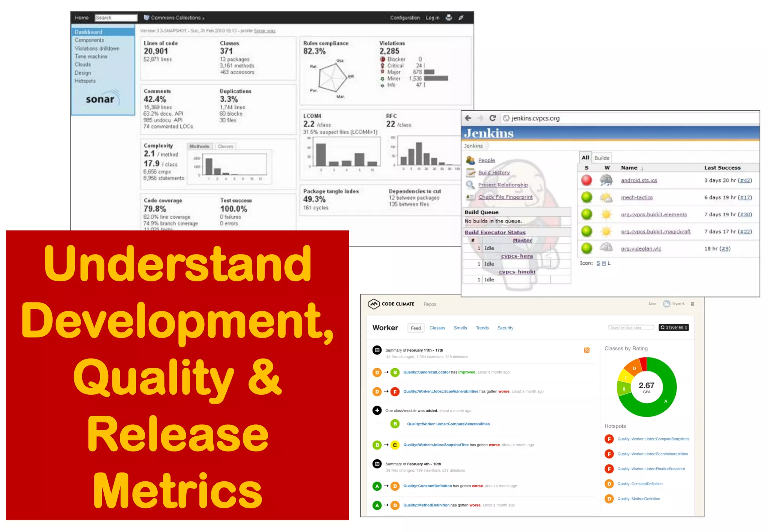Open build #17 link for mech-tactics
Screen dimensions: 769x532
745,197
